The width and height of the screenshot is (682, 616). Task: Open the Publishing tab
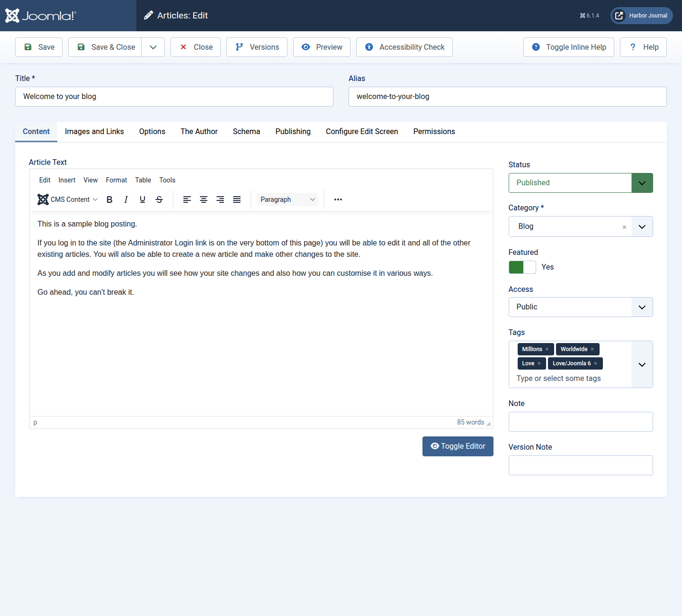[293, 132]
